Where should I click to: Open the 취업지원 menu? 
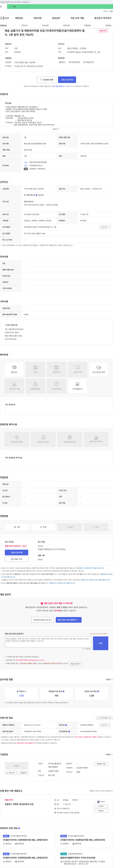[x=38, y=18]
